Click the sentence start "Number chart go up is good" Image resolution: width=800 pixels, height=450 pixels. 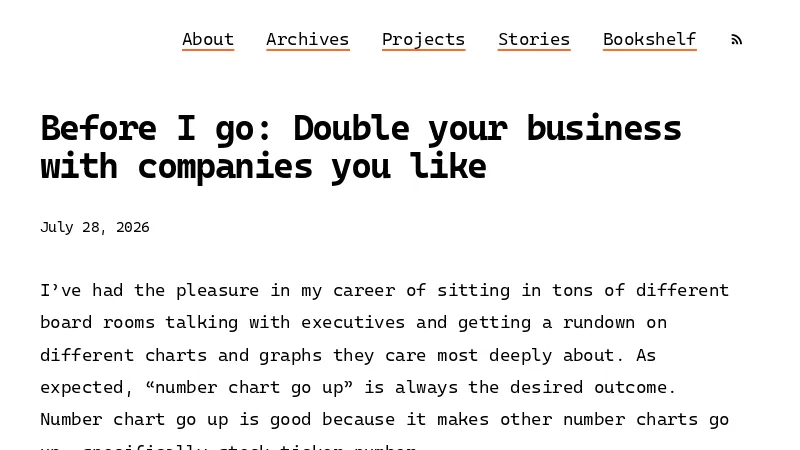click(176, 419)
